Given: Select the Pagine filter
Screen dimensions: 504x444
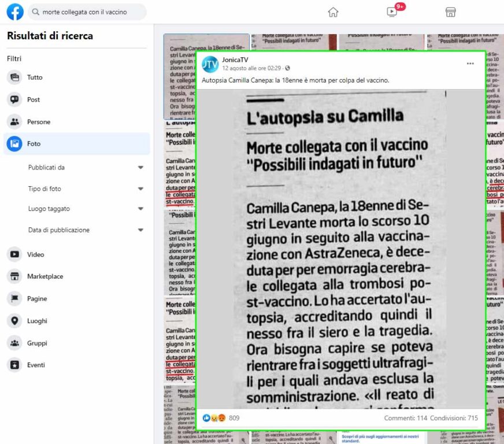Looking at the screenshot, I should (76, 299).
